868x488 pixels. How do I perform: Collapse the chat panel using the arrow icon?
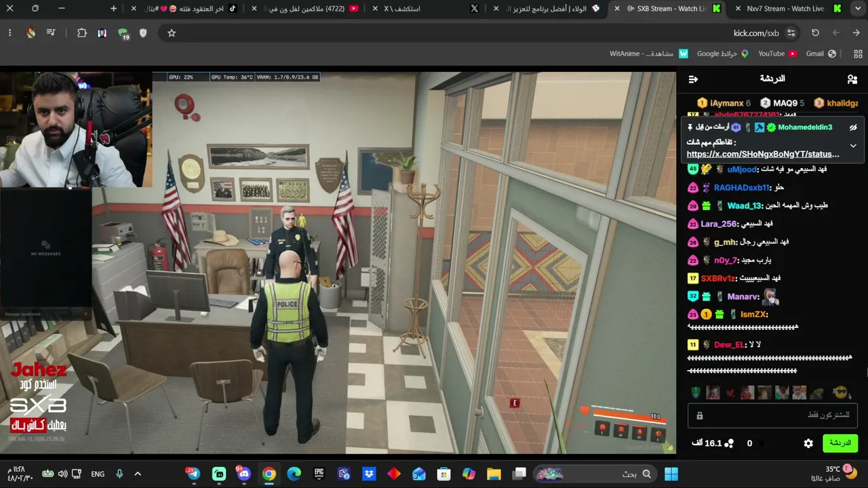coord(693,79)
